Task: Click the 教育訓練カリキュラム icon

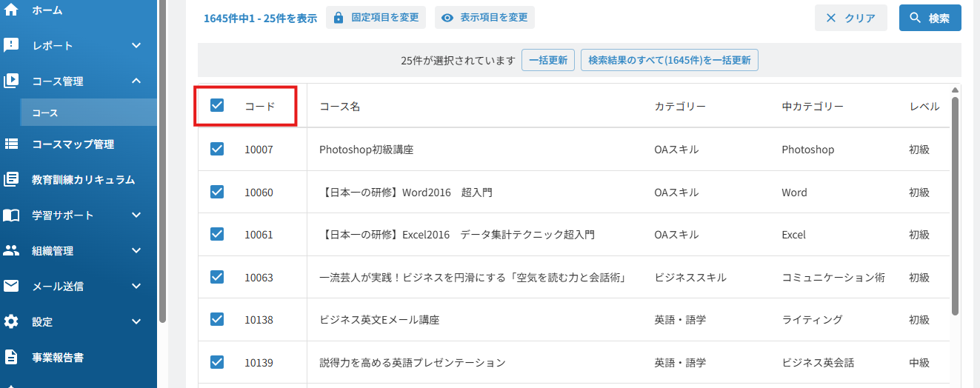Action: pos(11,179)
